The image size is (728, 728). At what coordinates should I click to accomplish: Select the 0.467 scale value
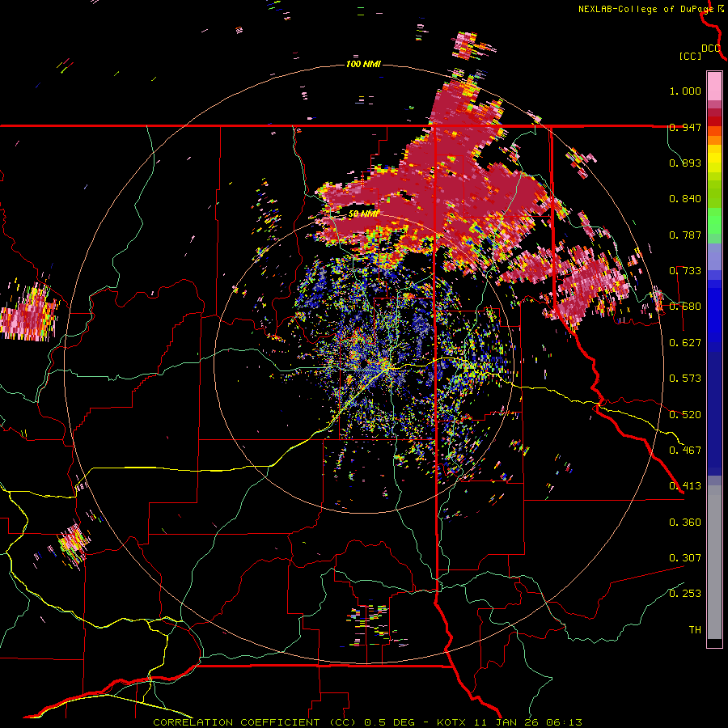point(685,451)
